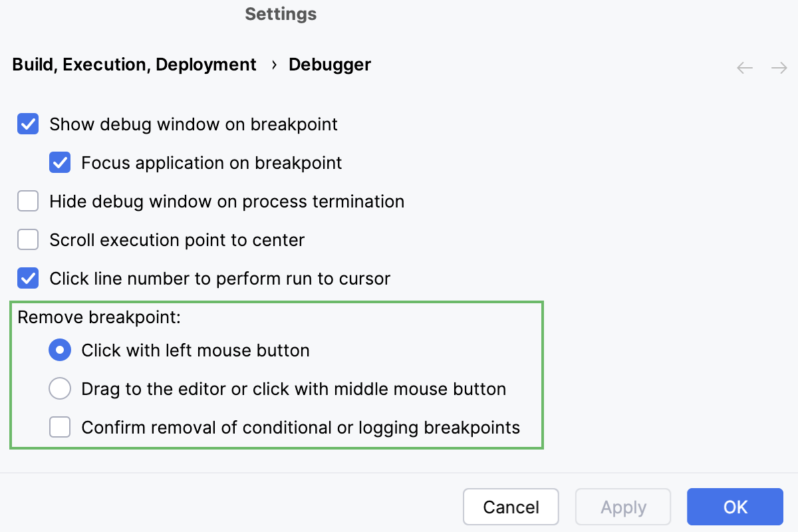Enable Confirm removal of conditional or logging breakpoints
Viewport: 798px width, 532px height.
[x=60, y=427]
